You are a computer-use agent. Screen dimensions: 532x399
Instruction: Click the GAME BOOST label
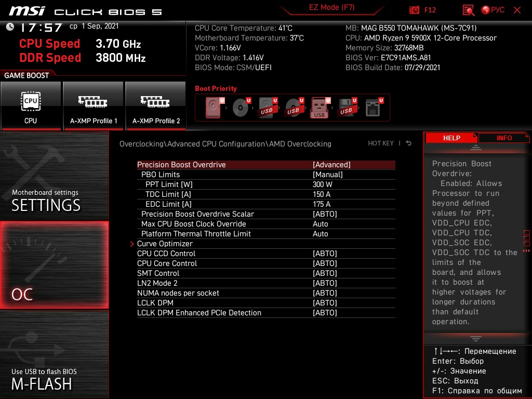26,75
